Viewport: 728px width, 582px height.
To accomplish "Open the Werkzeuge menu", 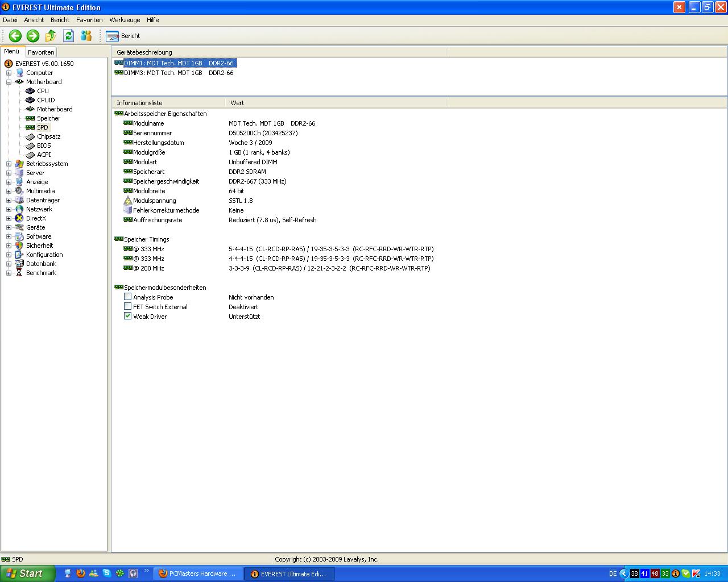I will tap(125, 20).
